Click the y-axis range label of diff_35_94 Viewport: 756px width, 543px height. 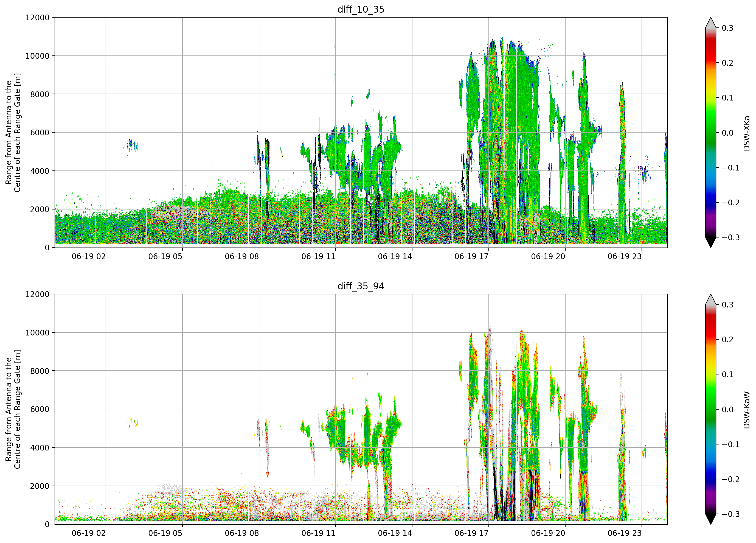[13, 409]
